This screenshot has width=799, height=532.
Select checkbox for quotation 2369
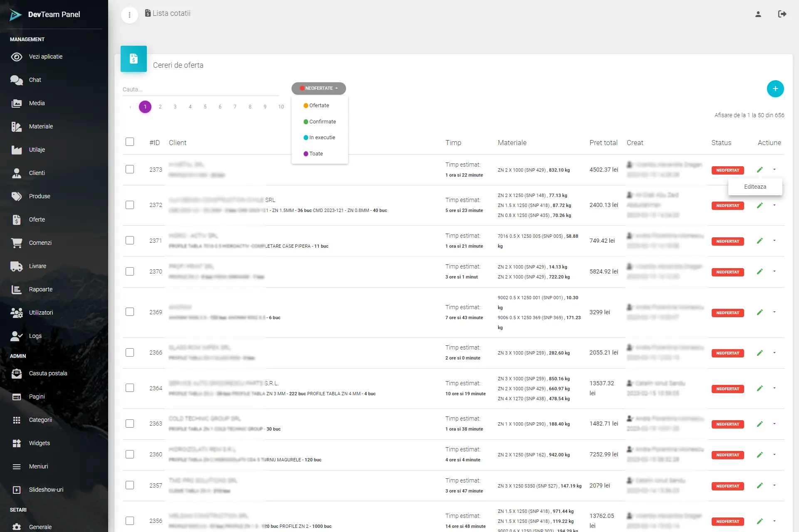pos(130,312)
